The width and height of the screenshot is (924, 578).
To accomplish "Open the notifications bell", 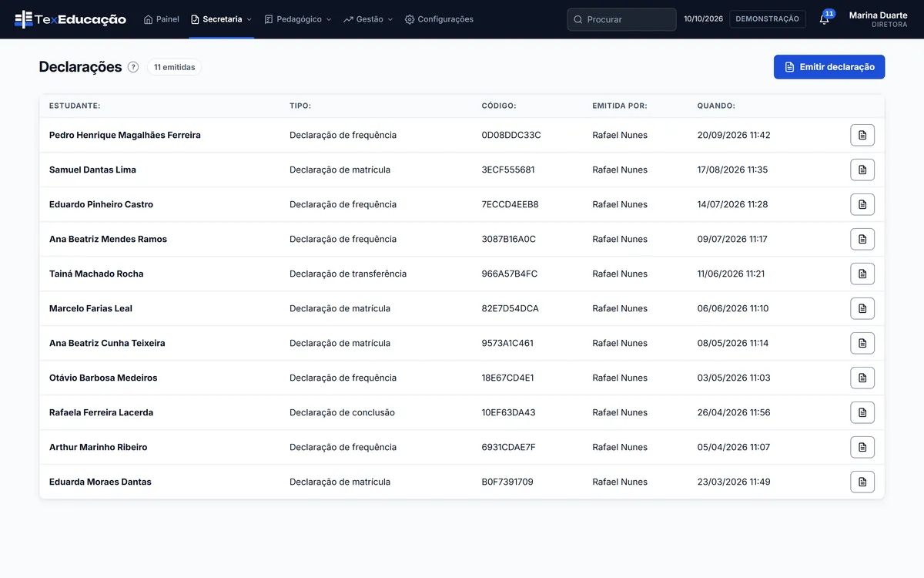I will click(825, 19).
